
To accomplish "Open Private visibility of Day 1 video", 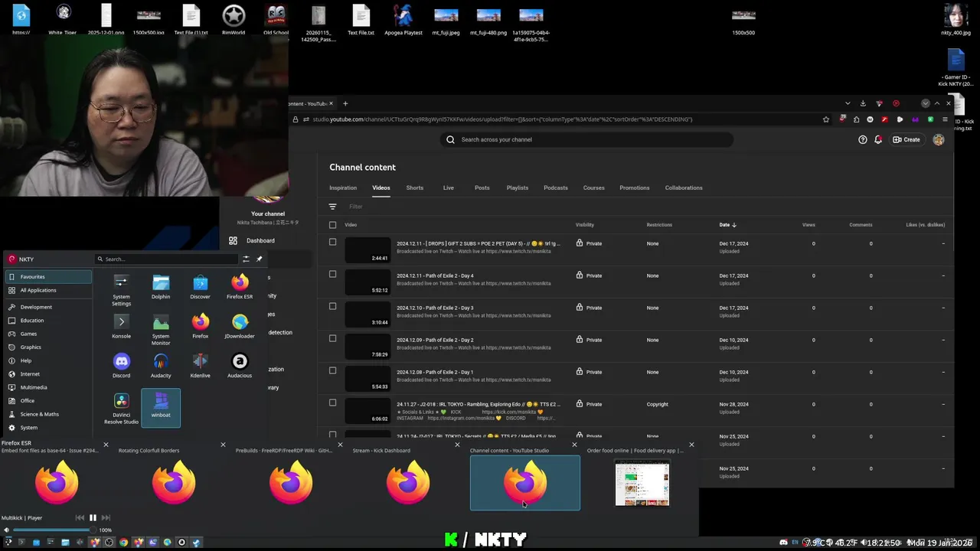I will (589, 372).
